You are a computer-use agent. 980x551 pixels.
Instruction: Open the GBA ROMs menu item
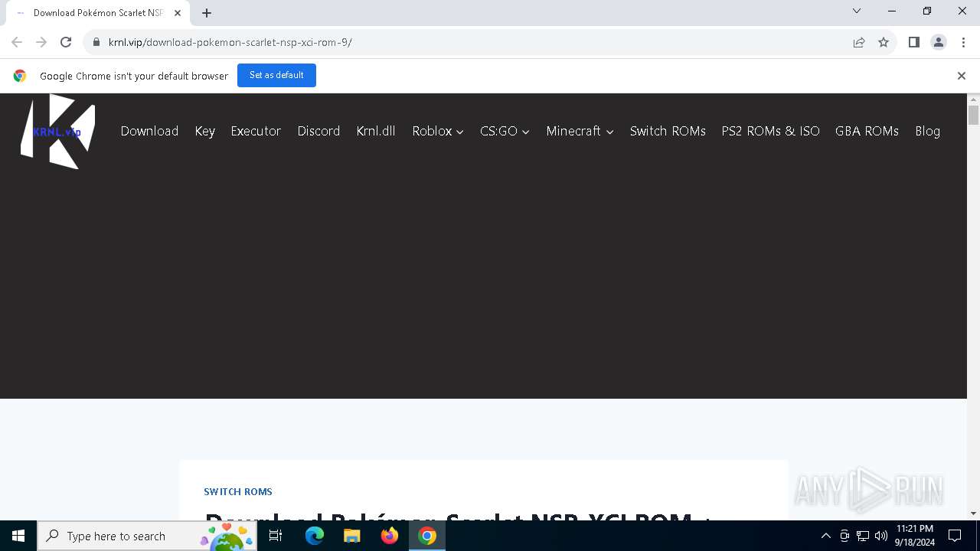coord(867,131)
